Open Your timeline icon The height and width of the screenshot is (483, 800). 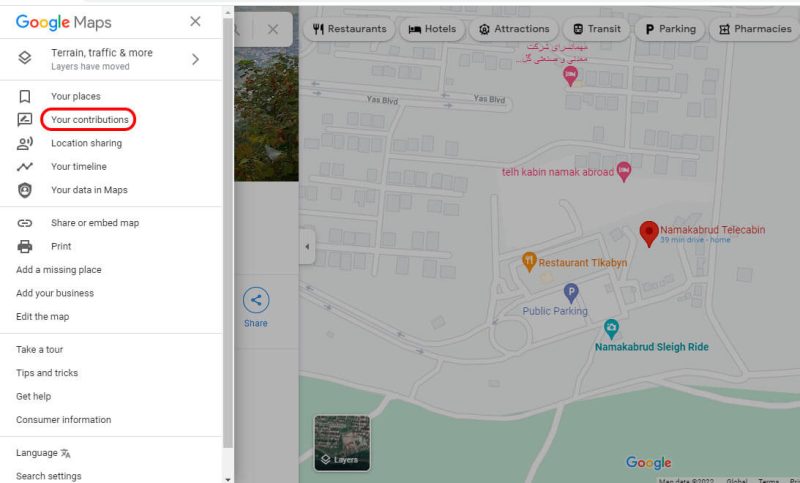[x=26, y=167]
